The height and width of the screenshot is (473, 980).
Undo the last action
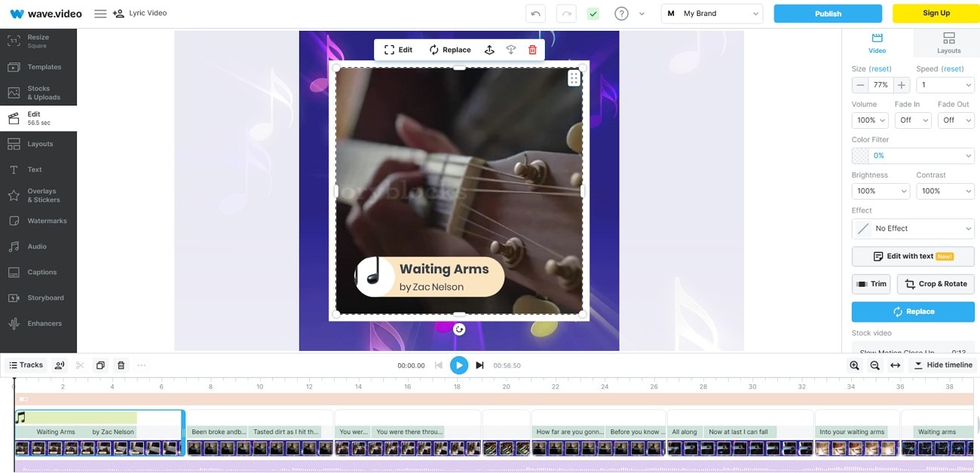click(536, 14)
